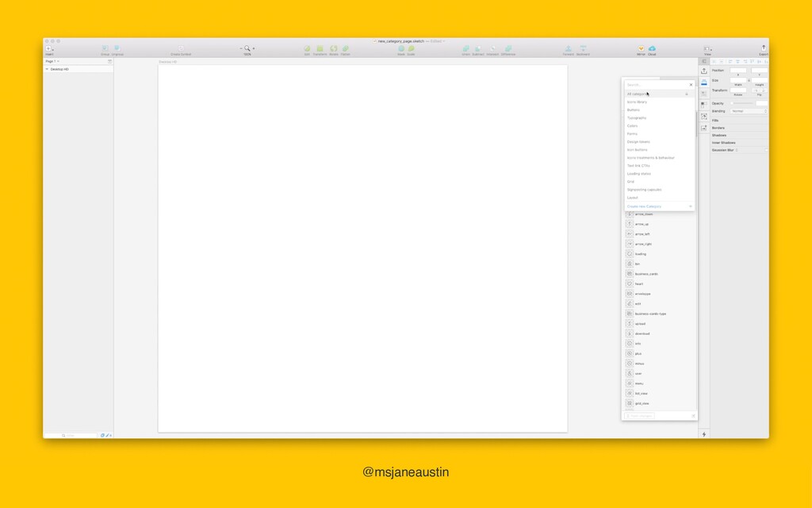Image resolution: width=812 pixels, height=508 pixels.
Task: Click the Push changes button
Action: pyautogui.click(x=640, y=416)
